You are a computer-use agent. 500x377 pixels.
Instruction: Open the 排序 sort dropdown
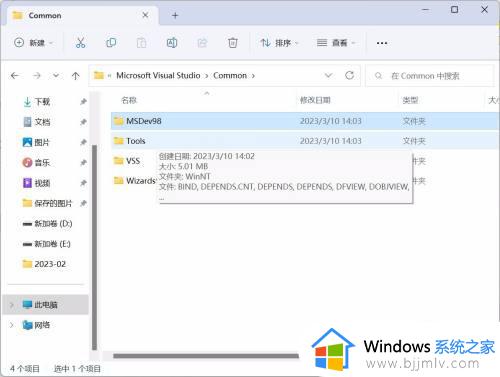tap(279, 43)
